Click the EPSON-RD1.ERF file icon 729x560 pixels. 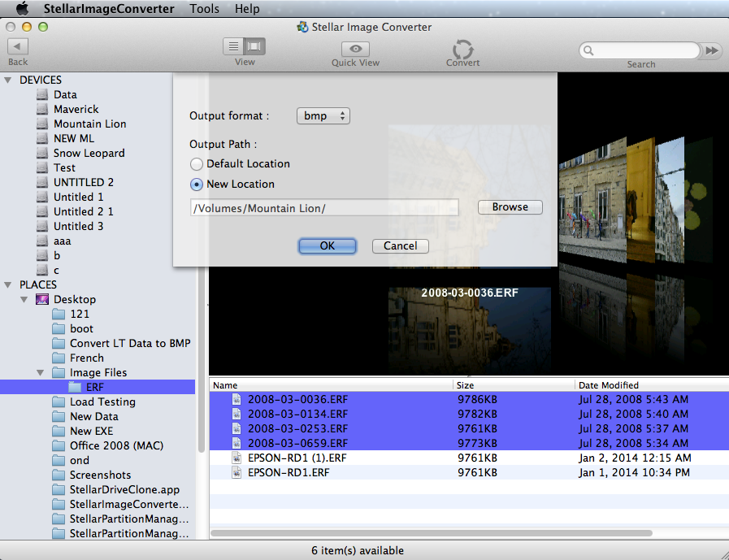click(236, 472)
